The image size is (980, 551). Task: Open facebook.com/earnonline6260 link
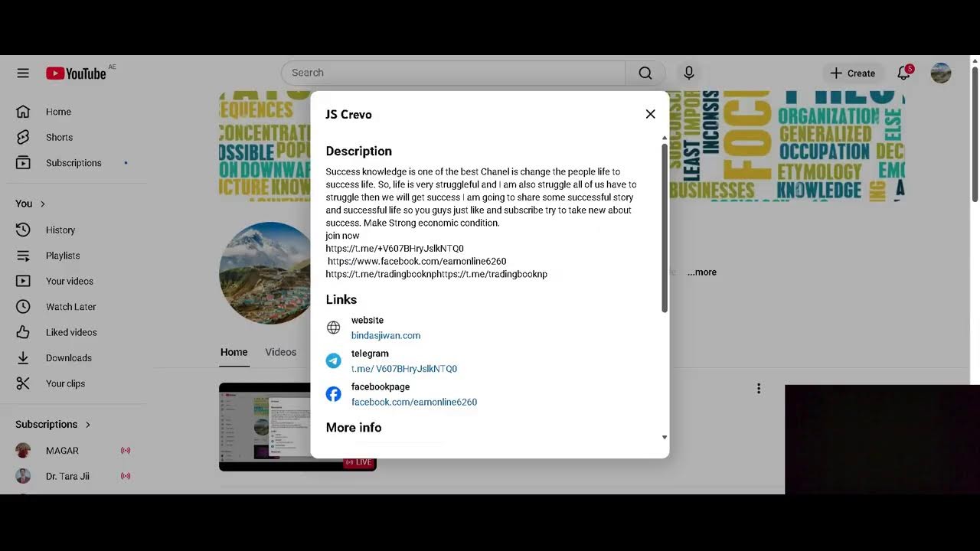click(x=414, y=402)
